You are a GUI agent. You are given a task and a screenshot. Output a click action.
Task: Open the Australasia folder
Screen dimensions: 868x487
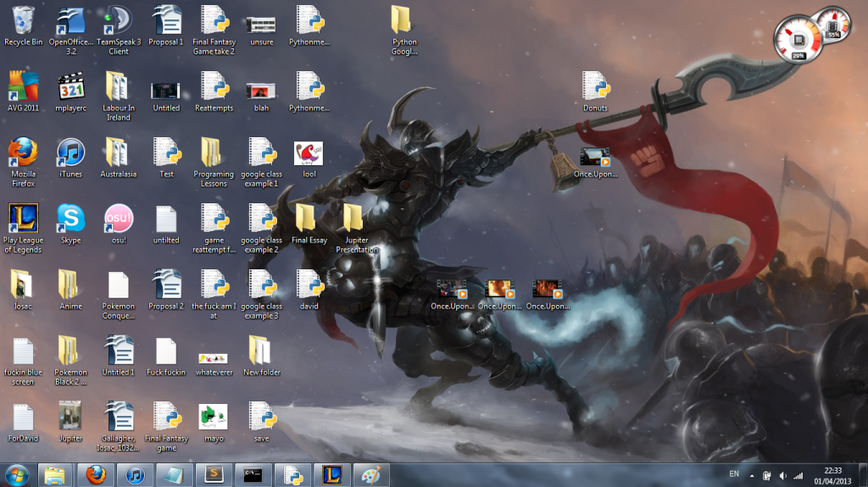click(119, 152)
